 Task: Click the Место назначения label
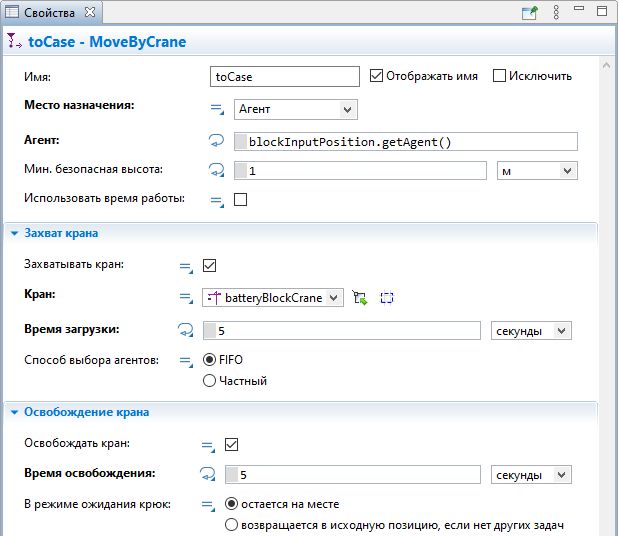(x=79, y=105)
